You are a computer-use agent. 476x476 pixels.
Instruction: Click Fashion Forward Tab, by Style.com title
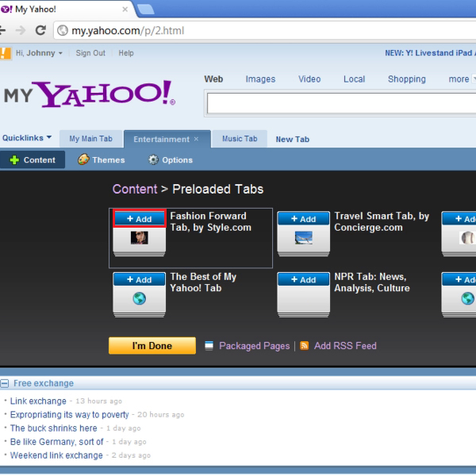pos(211,221)
